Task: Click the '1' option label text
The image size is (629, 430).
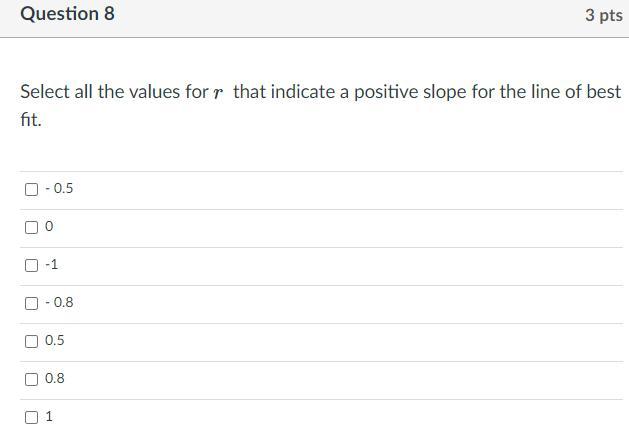Action: click(49, 416)
